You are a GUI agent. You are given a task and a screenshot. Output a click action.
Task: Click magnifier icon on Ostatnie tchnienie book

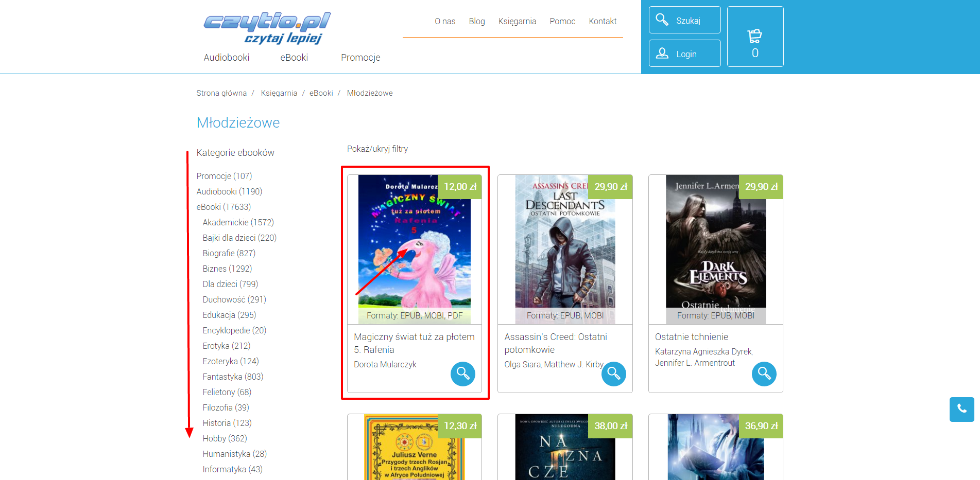[764, 374]
